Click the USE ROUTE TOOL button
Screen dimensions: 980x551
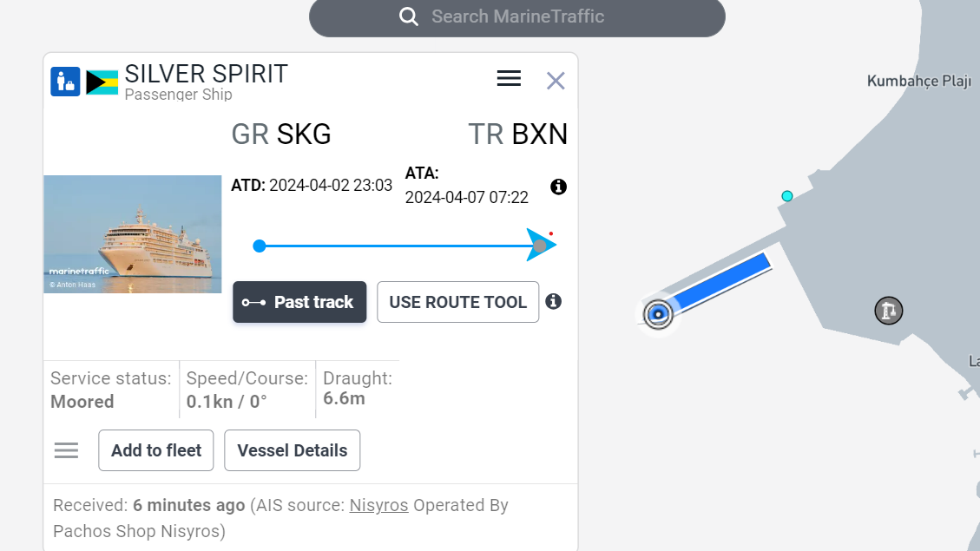point(458,302)
